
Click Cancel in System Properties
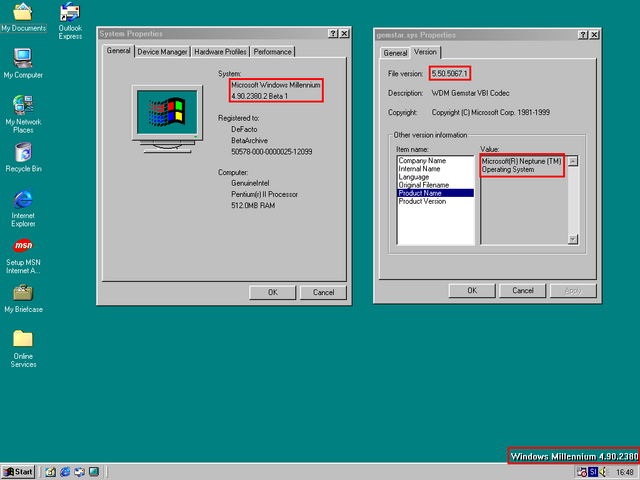pos(323,292)
